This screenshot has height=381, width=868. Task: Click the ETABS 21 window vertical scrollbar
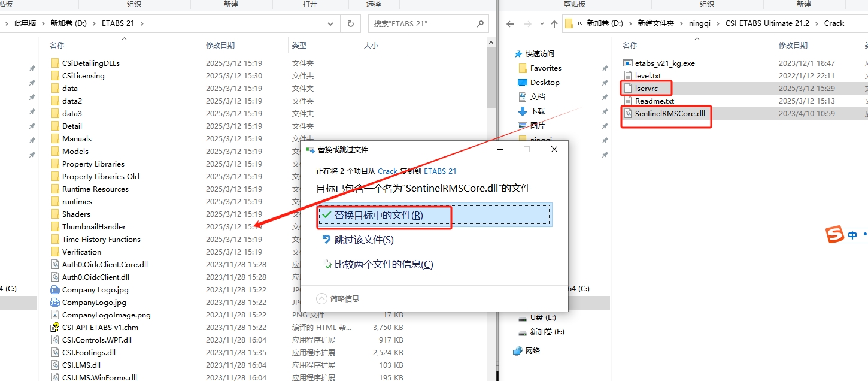[491, 78]
